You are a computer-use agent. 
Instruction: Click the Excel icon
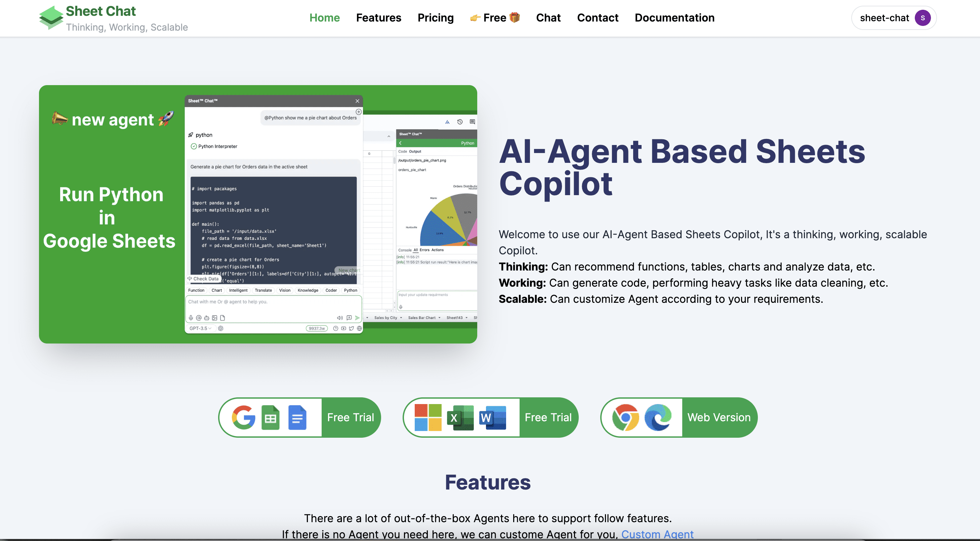coord(460,418)
